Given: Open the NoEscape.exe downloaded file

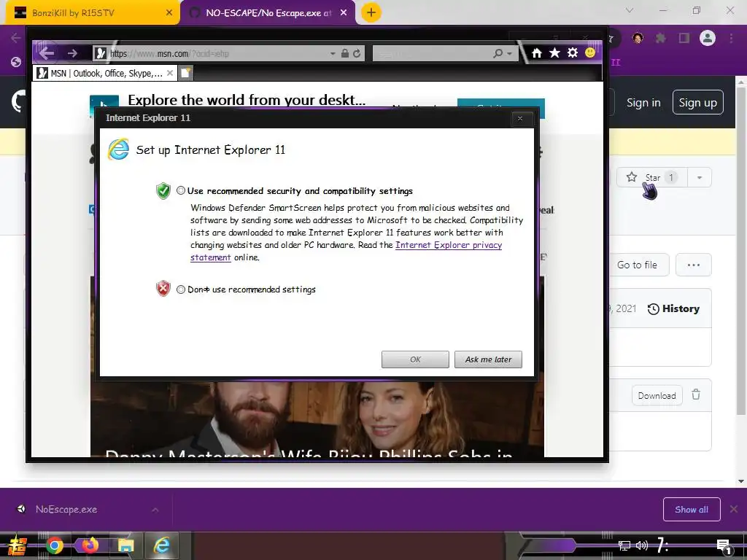Looking at the screenshot, I should [66, 509].
